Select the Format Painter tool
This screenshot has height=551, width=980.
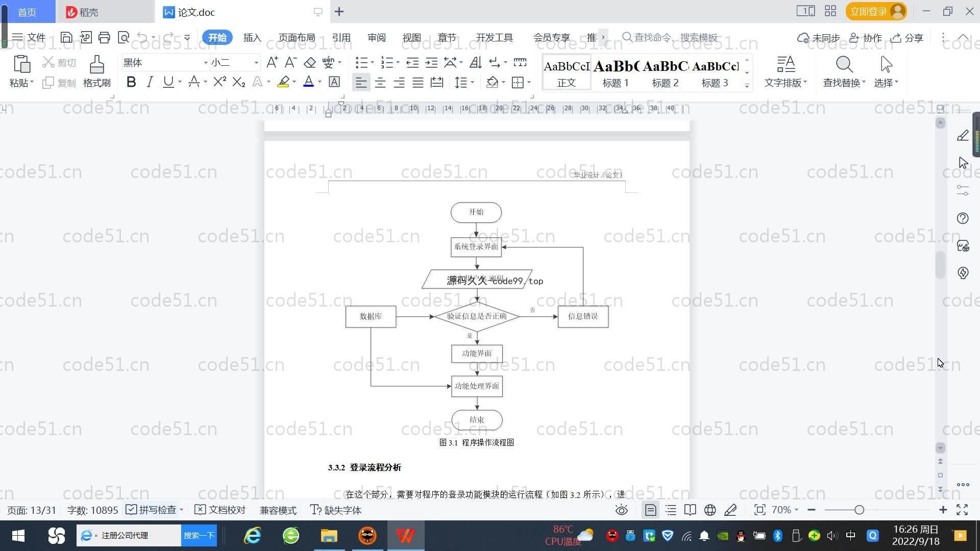point(97,71)
